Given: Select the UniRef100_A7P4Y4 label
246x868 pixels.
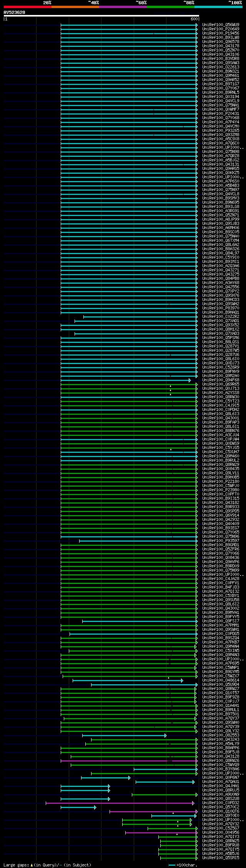Looking at the screenshot, I should tap(221, 122).
